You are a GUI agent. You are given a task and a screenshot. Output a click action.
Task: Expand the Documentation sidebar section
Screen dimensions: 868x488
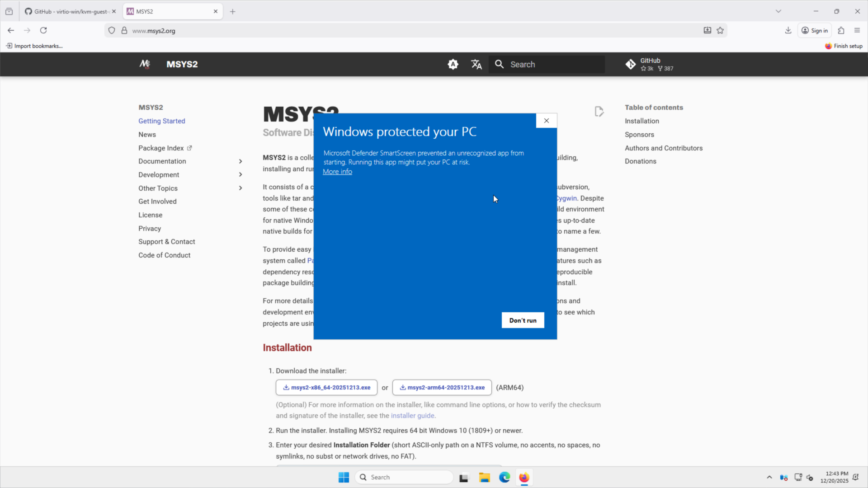pos(240,161)
